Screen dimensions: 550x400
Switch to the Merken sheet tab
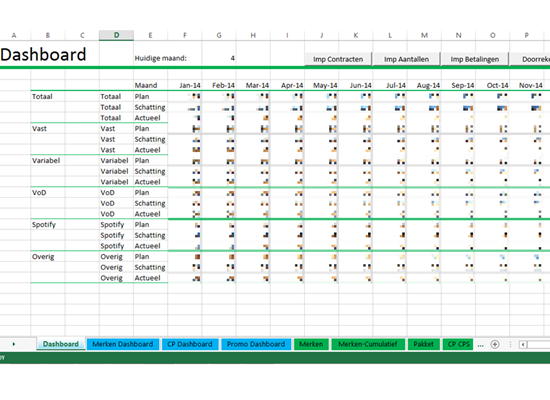pyautogui.click(x=311, y=344)
